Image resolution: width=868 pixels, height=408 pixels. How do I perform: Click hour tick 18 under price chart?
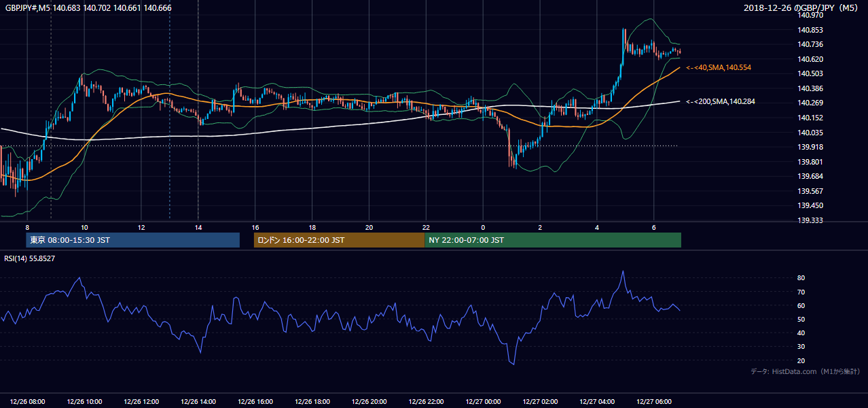[312, 227]
